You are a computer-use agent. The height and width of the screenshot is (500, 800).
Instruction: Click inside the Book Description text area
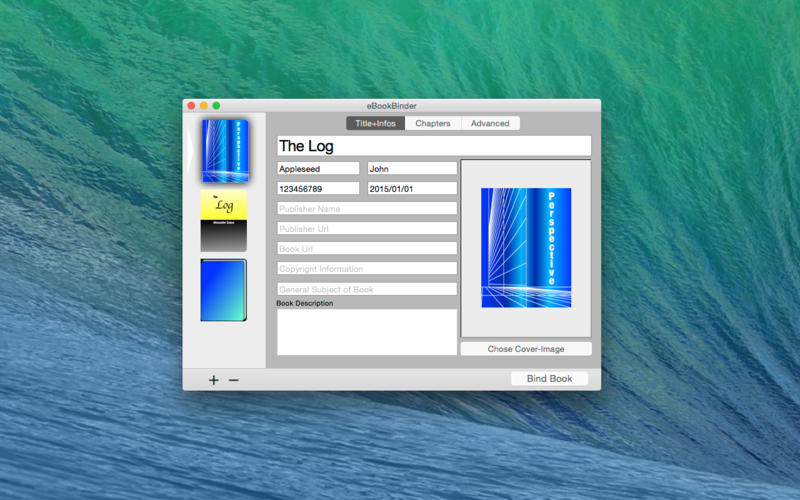pos(367,332)
